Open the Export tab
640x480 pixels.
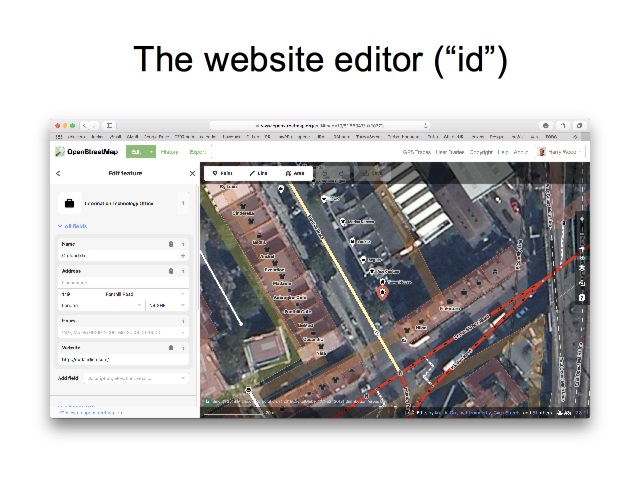[x=198, y=152]
